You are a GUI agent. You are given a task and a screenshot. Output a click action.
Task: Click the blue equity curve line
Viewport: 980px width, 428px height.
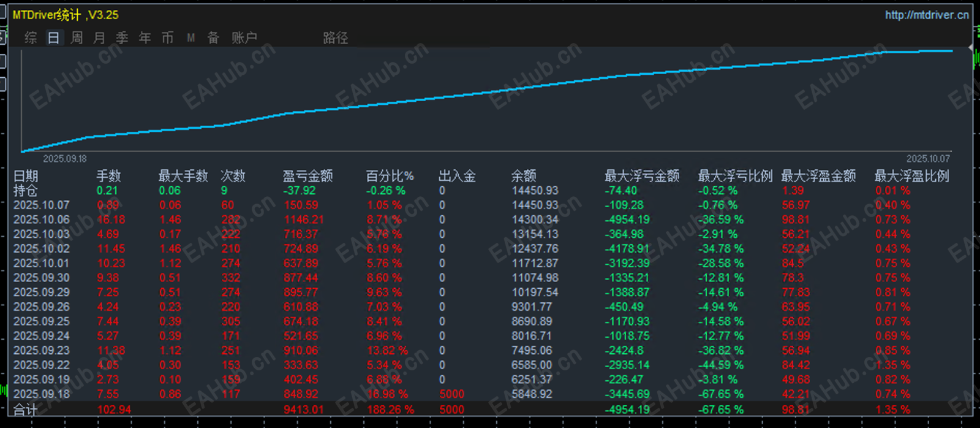487,94
